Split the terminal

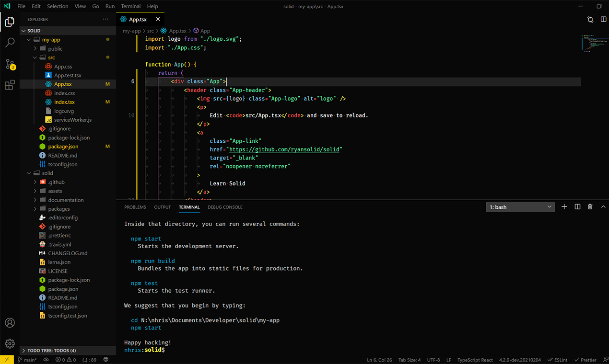pyautogui.click(x=577, y=206)
